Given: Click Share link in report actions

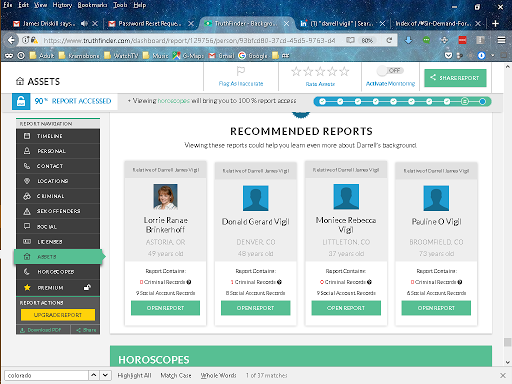Looking at the screenshot, I should pos(86,330).
